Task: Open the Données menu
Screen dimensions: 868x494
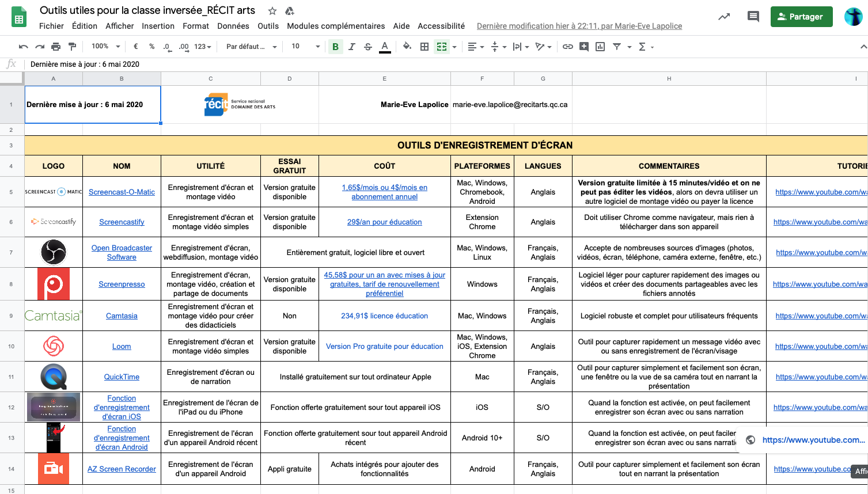Action: point(233,26)
